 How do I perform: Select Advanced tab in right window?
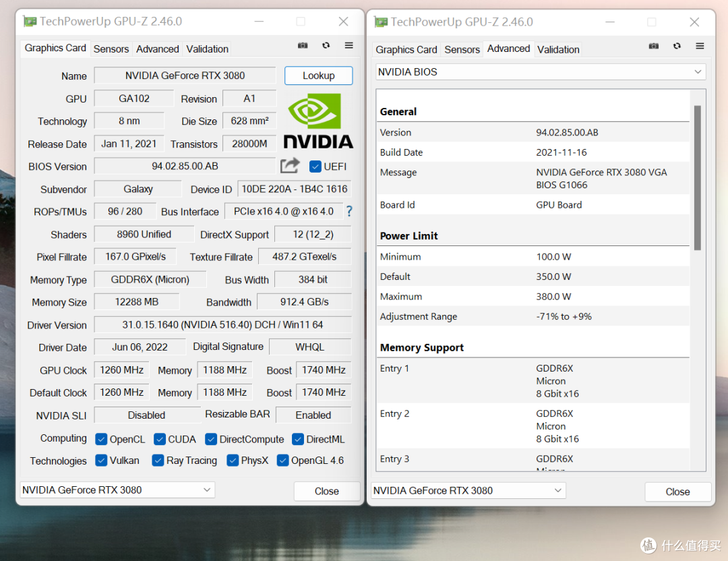(x=508, y=49)
